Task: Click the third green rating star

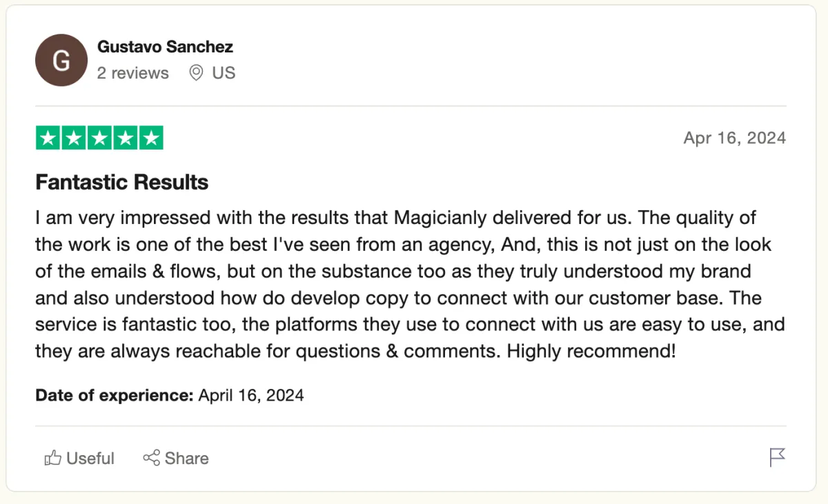Action: [99, 138]
